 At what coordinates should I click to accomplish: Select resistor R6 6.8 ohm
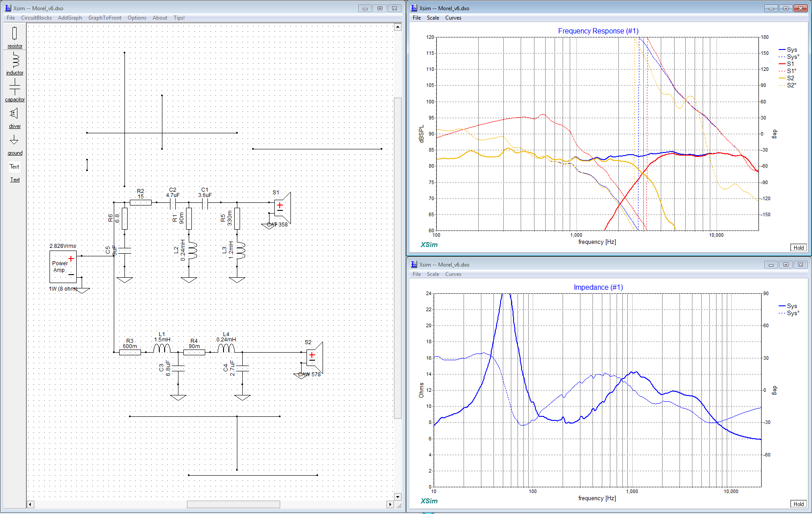click(x=124, y=218)
